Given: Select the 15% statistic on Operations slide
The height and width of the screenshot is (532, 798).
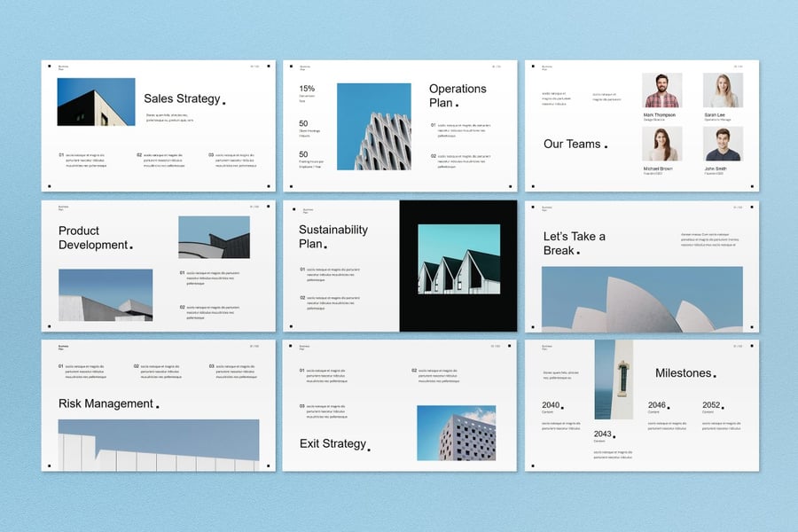Looking at the screenshot, I should (x=307, y=89).
